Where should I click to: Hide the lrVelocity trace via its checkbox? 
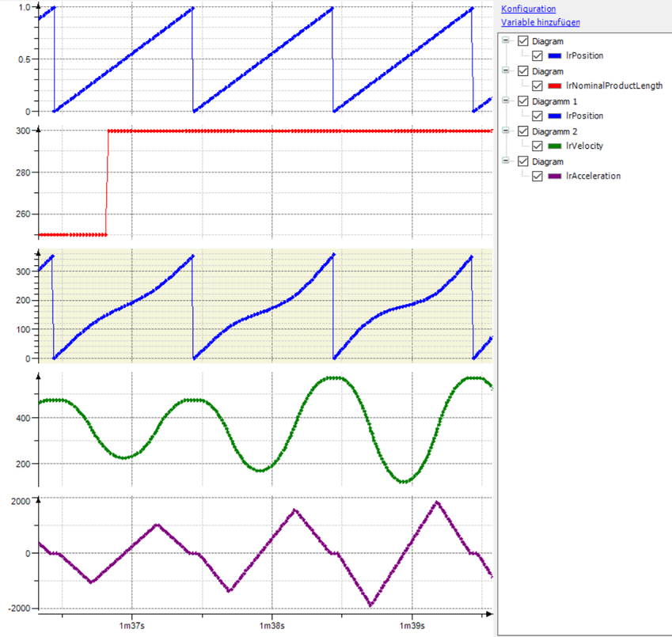[538, 146]
